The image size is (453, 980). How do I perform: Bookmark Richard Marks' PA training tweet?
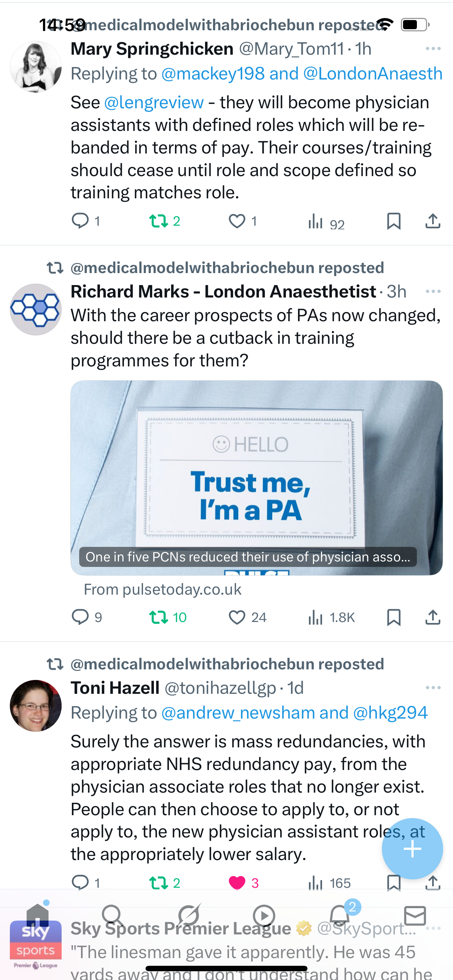[394, 617]
